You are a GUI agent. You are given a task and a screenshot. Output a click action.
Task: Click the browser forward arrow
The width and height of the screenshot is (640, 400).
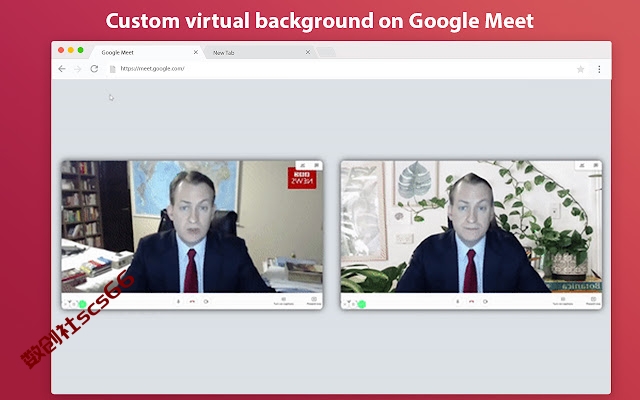(x=78, y=69)
